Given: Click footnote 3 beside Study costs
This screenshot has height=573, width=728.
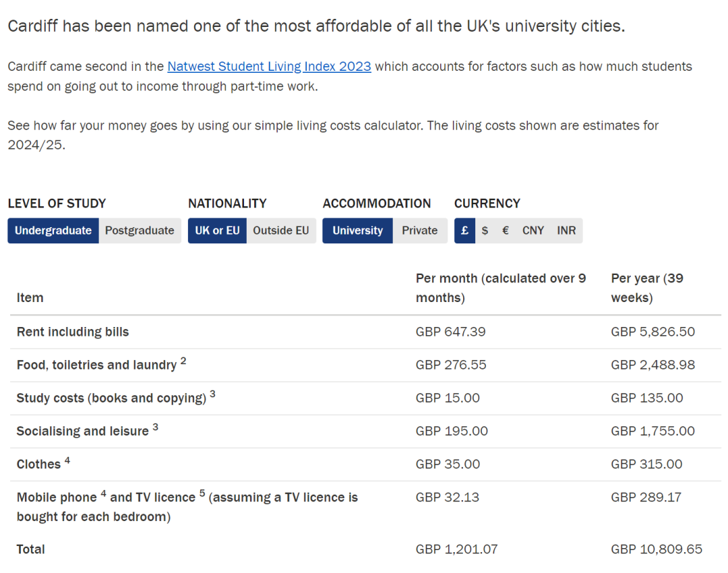Looking at the screenshot, I should [212, 394].
